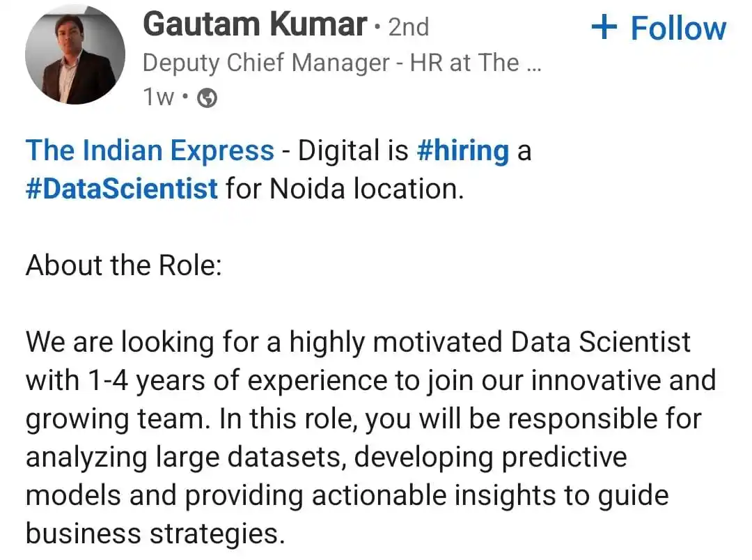The height and width of the screenshot is (560, 752).
Task: Open The Indian Express company link
Action: click(150, 150)
